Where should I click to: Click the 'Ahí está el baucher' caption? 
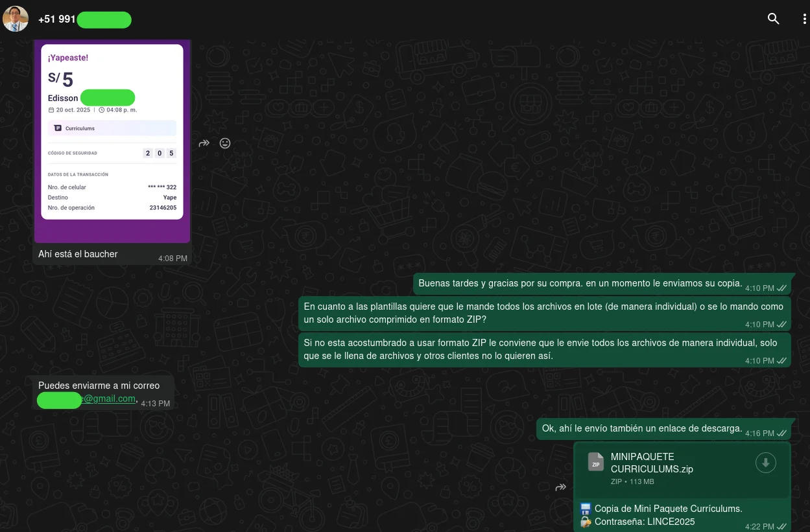coord(78,254)
